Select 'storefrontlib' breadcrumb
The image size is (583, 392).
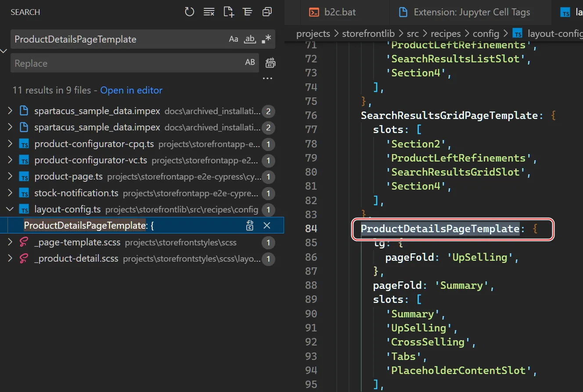tap(368, 34)
